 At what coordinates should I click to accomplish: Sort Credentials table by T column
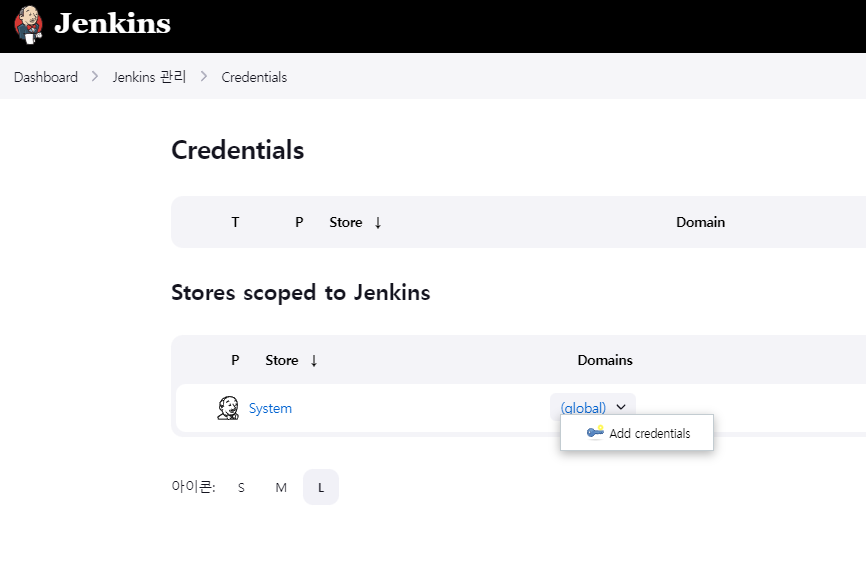[235, 222]
